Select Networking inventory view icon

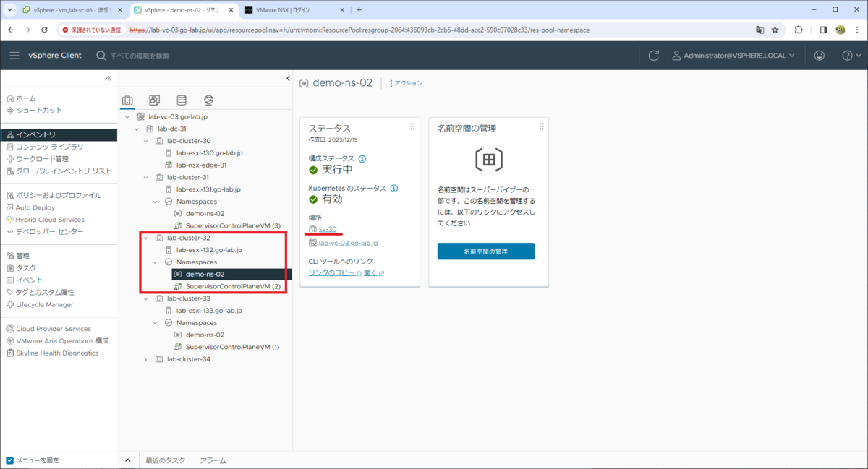coord(208,100)
